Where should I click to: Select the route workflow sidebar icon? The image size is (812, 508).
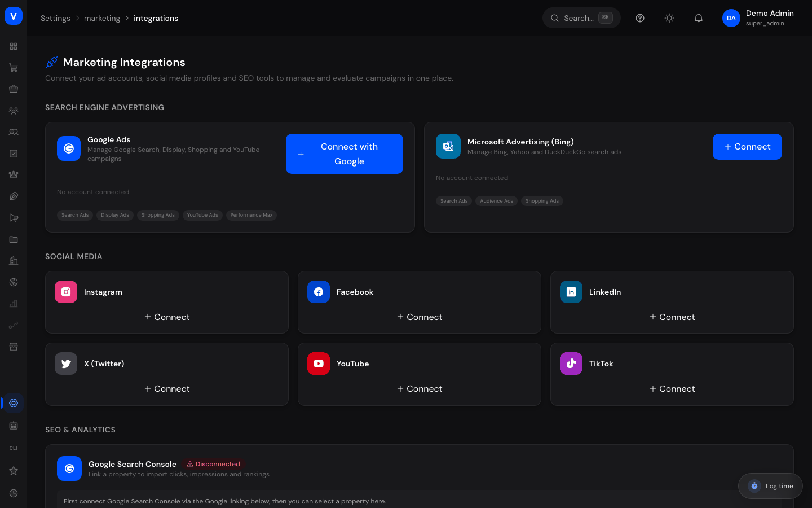(14, 325)
